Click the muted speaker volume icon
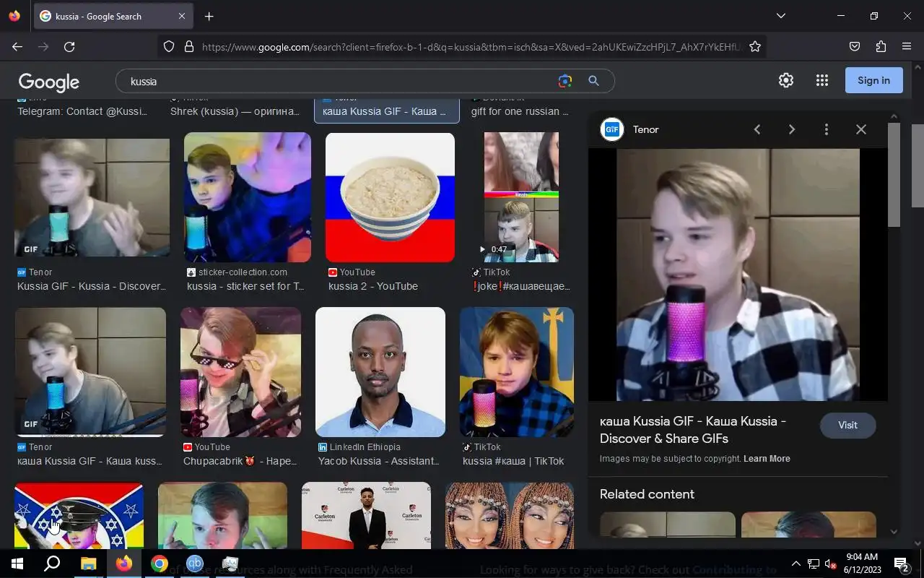Image resolution: width=924 pixels, height=578 pixels. [830, 564]
